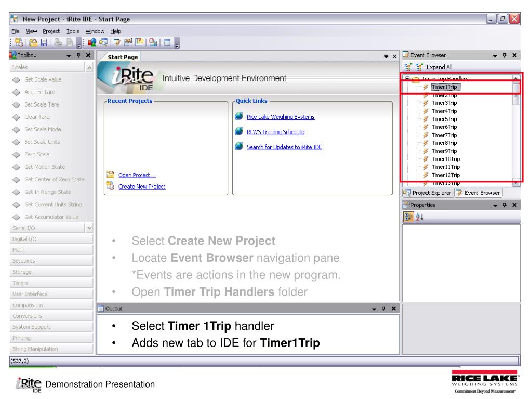
Task: Select Timer5Trip in the Event Browser tree
Action: tap(444, 119)
